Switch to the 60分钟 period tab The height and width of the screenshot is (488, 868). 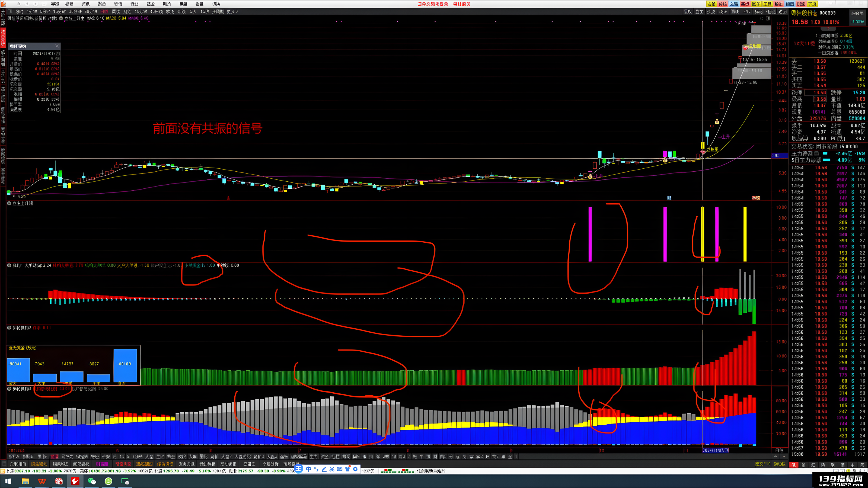click(x=91, y=11)
